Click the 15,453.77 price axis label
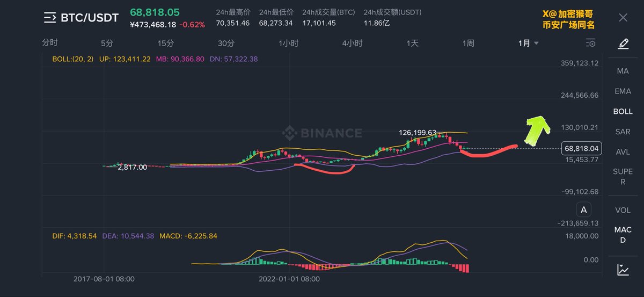This screenshot has height=297, width=644. (581, 160)
